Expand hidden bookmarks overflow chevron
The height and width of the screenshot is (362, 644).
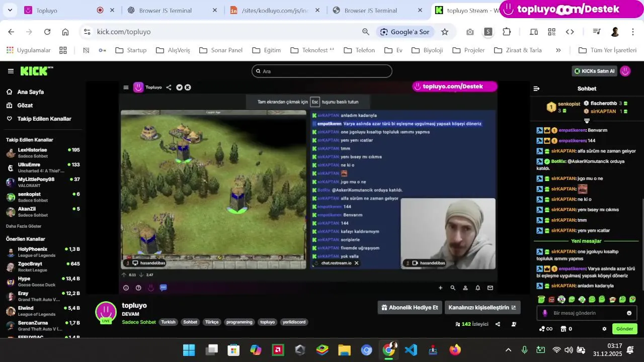click(558, 50)
